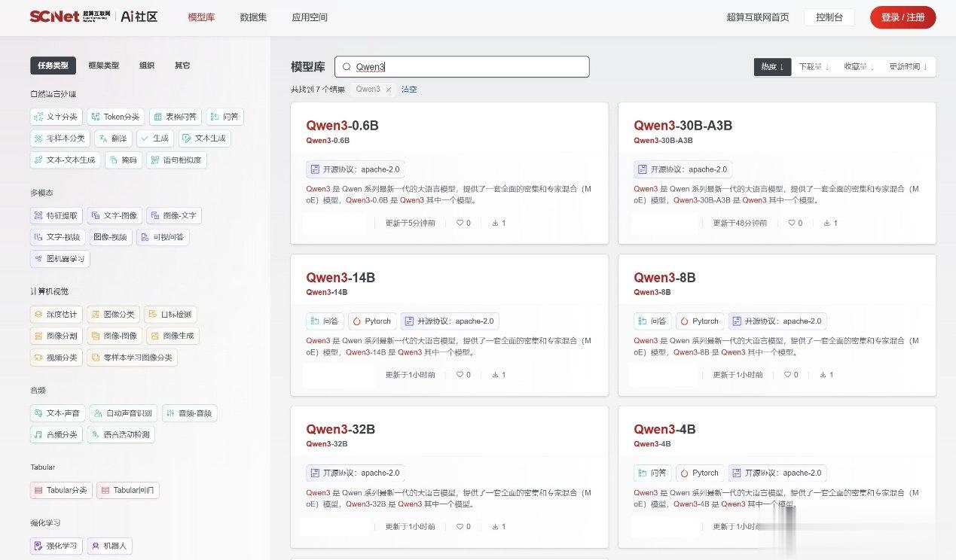This screenshot has width=956, height=560.
Task: Choose the 表格问答 filter chip
Action: (175, 117)
